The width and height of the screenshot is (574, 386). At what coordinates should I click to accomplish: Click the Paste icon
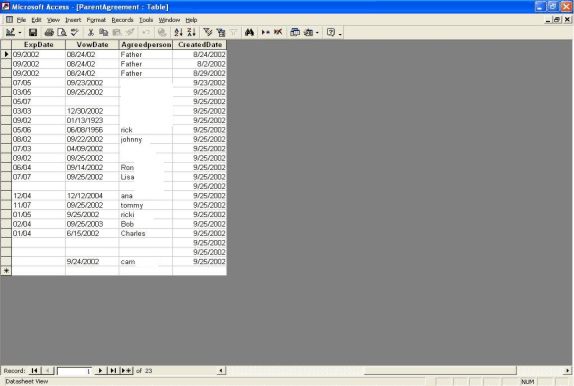point(117,33)
